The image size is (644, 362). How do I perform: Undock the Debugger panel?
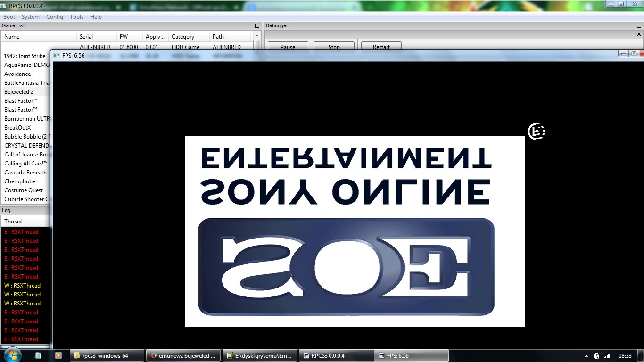pos(639,26)
